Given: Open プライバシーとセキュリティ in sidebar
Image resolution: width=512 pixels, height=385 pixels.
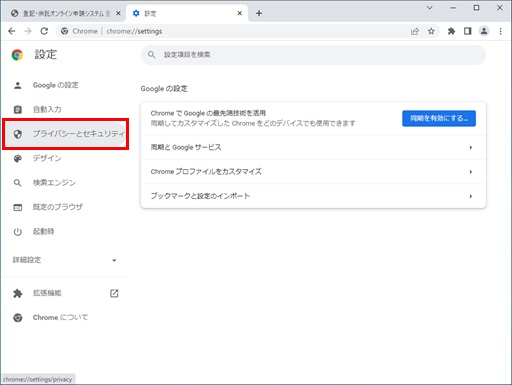Looking at the screenshot, I should coord(65,134).
